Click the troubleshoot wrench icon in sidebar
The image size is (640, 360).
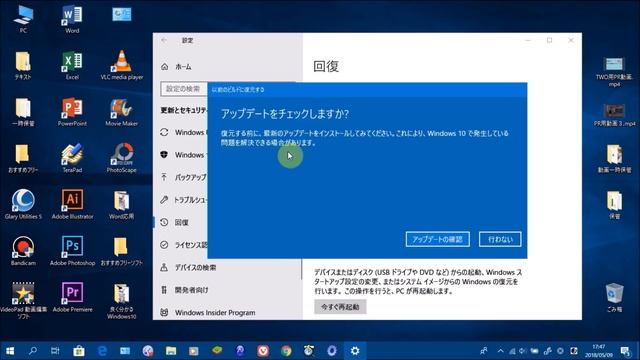click(164, 200)
